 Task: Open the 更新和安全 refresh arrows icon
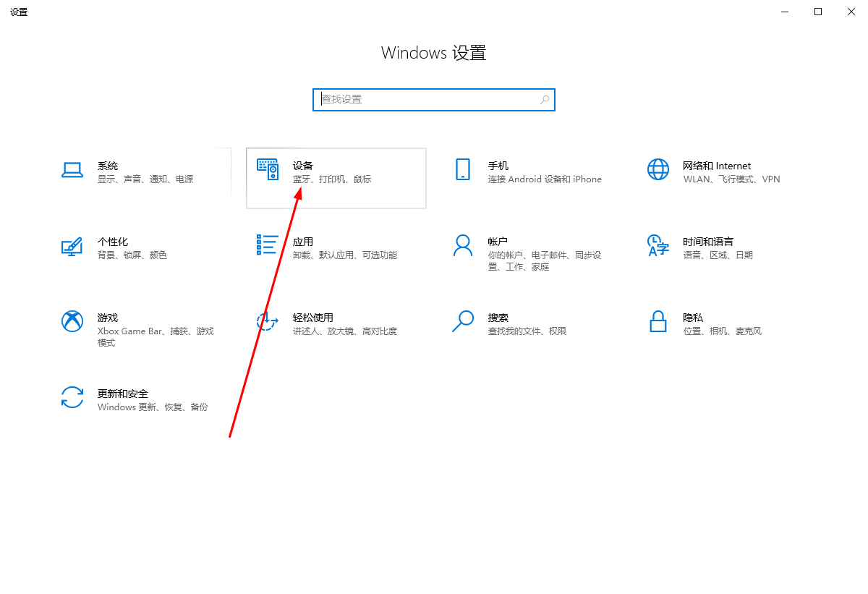point(72,397)
